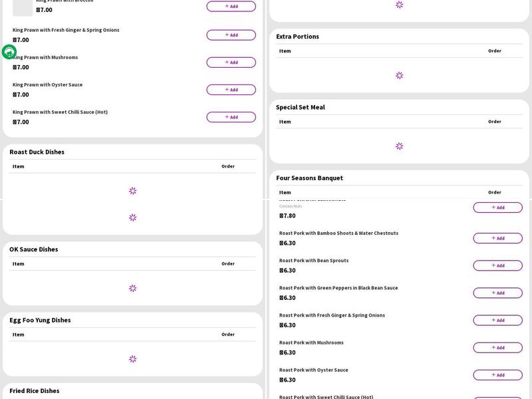
Task: Expand the Egg Foo Yung Dishes section
Action: (x=40, y=320)
